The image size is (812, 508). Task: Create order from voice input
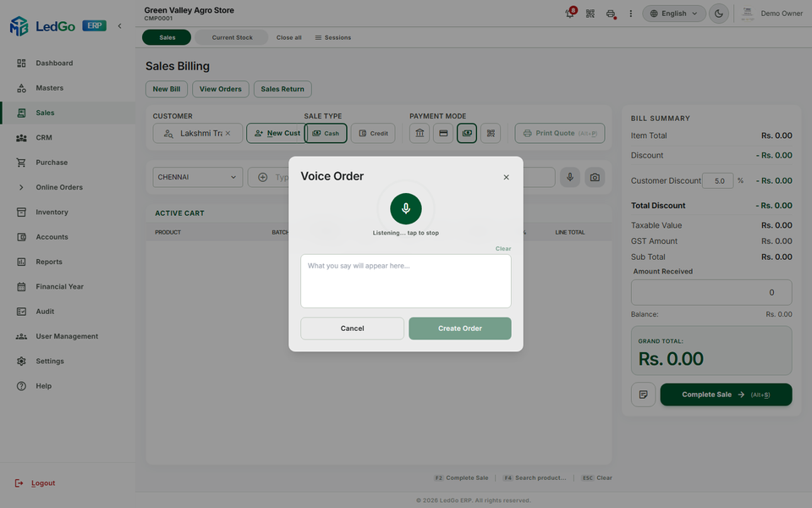pyautogui.click(x=460, y=329)
